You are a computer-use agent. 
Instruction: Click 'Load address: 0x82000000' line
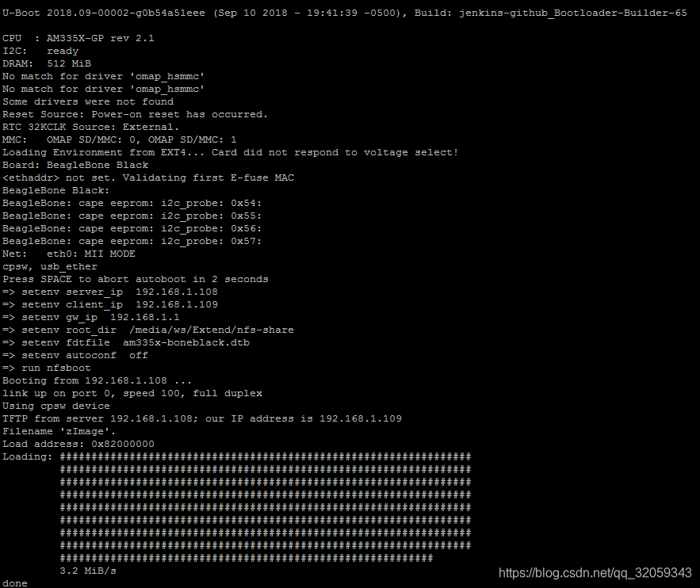pos(78,444)
